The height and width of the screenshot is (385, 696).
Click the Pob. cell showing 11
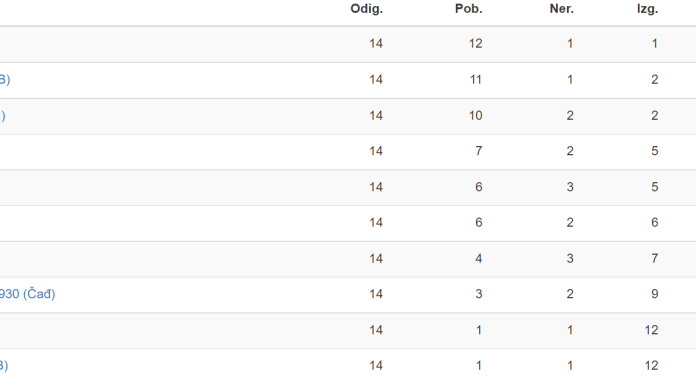pyautogui.click(x=475, y=79)
